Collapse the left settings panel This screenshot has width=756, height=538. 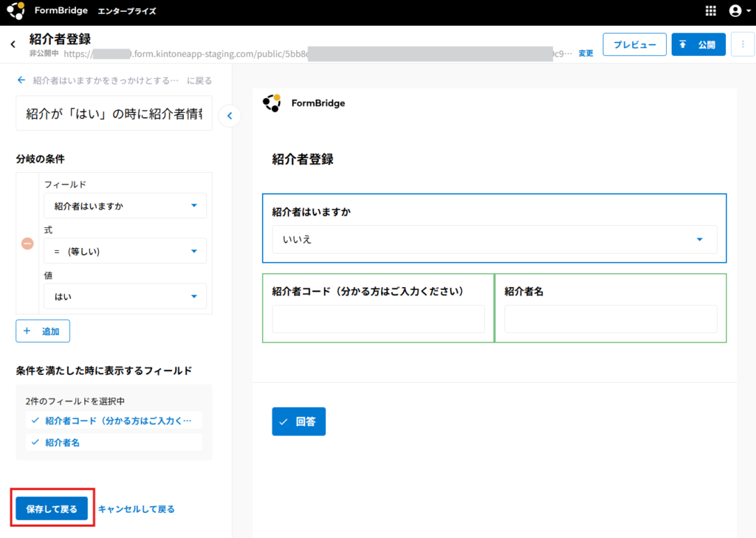tap(230, 116)
